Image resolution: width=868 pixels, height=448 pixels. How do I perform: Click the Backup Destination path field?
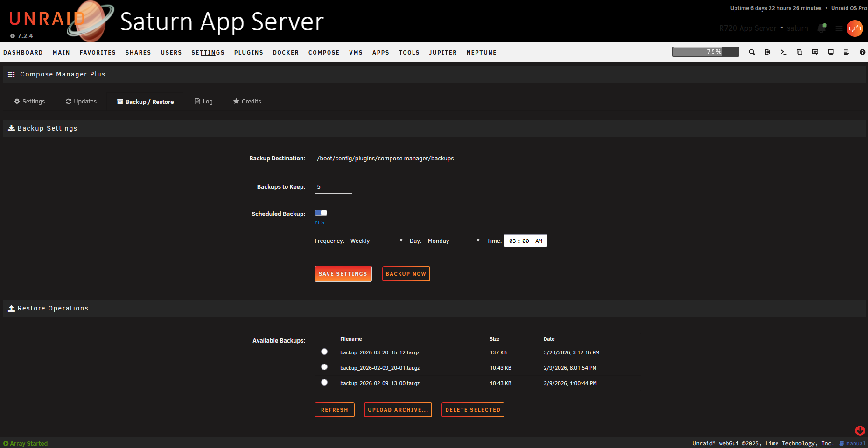tap(408, 159)
